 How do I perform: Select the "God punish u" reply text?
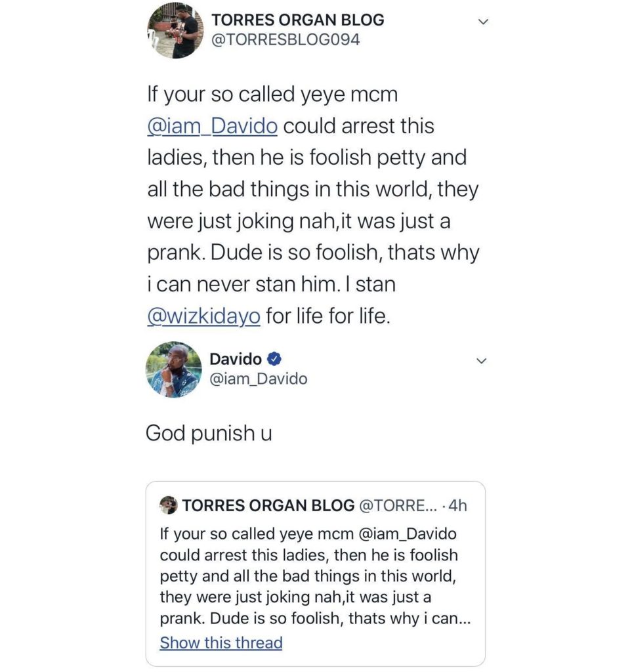pos(208,433)
